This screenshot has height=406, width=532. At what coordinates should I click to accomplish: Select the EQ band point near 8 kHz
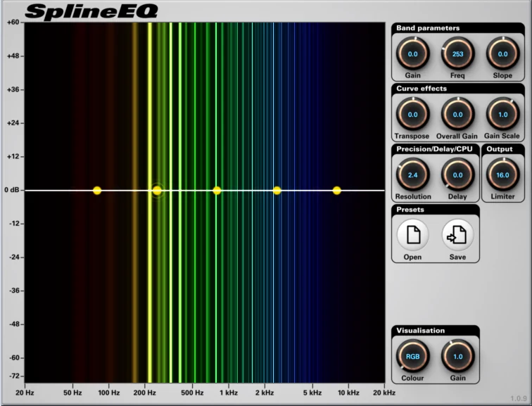pos(336,190)
